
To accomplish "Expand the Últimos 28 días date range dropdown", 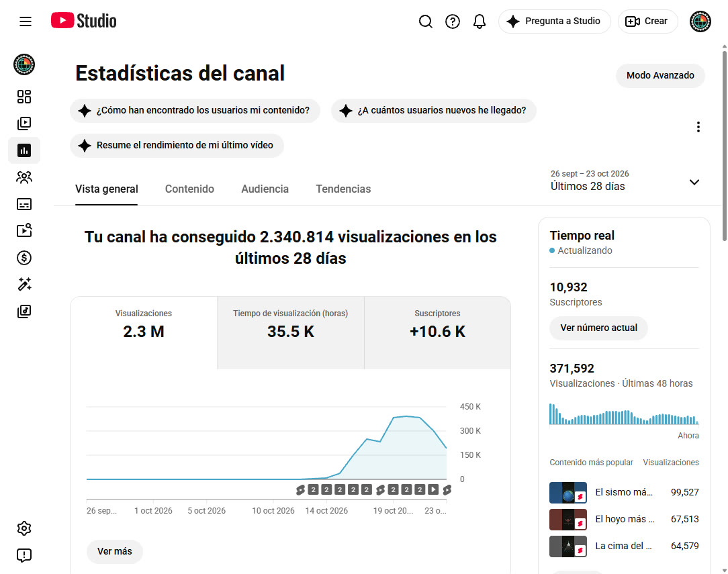I will (x=625, y=181).
